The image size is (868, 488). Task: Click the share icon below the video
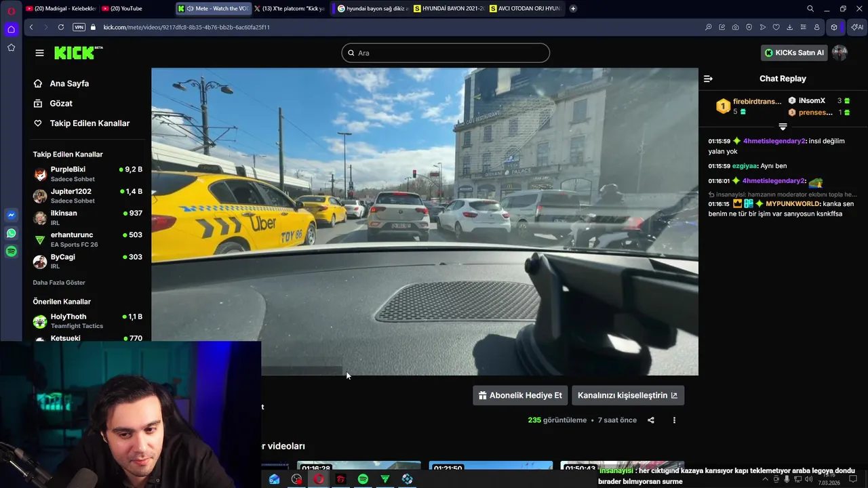click(x=651, y=420)
